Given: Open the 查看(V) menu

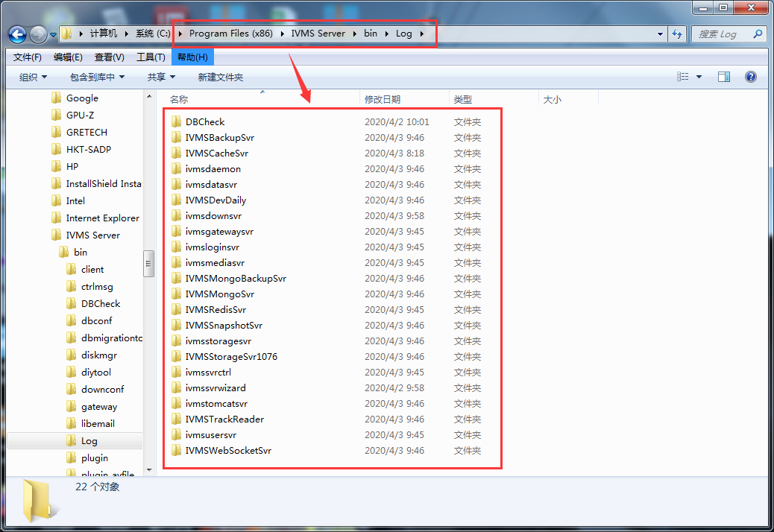Looking at the screenshot, I should 110,57.
